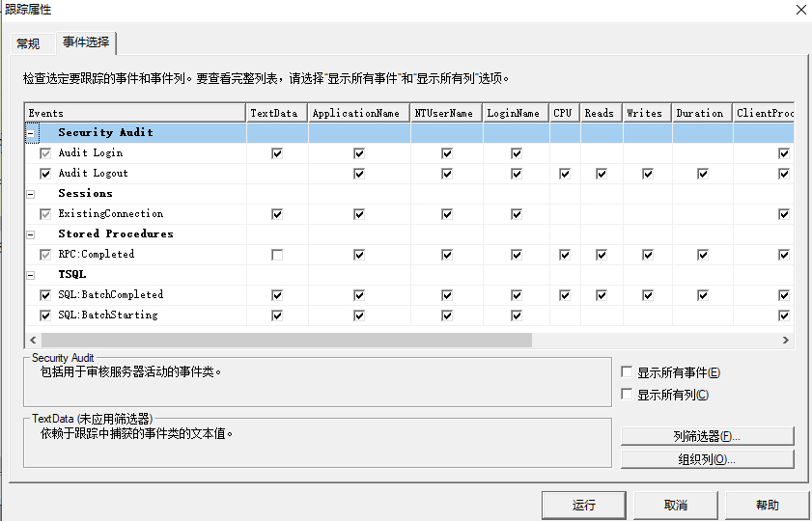Image resolution: width=812 pixels, height=521 pixels.
Task: Toggle the Audit Logout event checkbox
Action: pyautogui.click(x=45, y=174)
